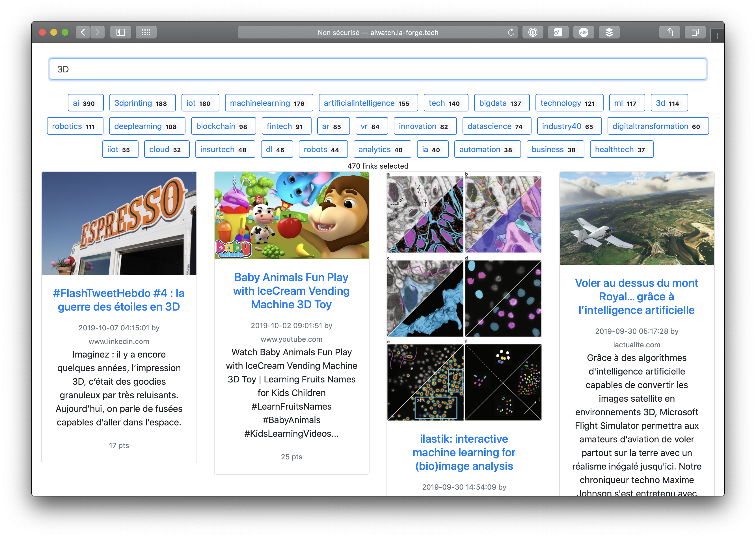Show the tab overview
The height and width of the screenshot is (538, 756).
695,32
